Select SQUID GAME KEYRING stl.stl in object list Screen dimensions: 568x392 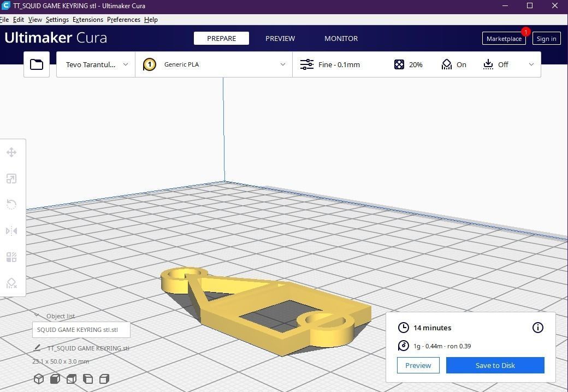click(81, 330)
